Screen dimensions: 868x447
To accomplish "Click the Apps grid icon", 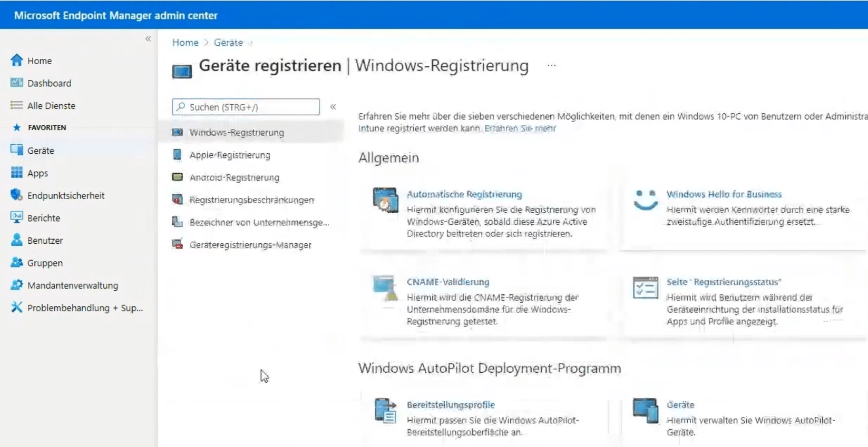I will pyautogui.click(x=17, y=173).
